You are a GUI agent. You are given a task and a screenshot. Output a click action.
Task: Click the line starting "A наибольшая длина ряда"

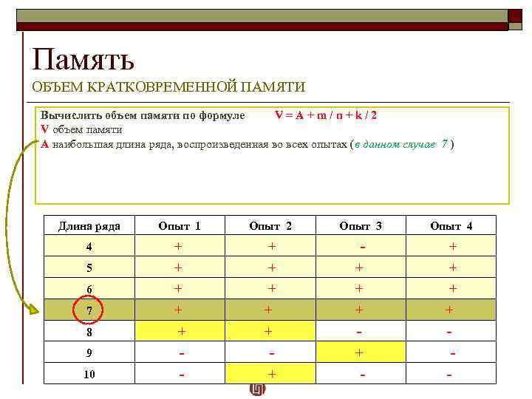tap(247, 145)
